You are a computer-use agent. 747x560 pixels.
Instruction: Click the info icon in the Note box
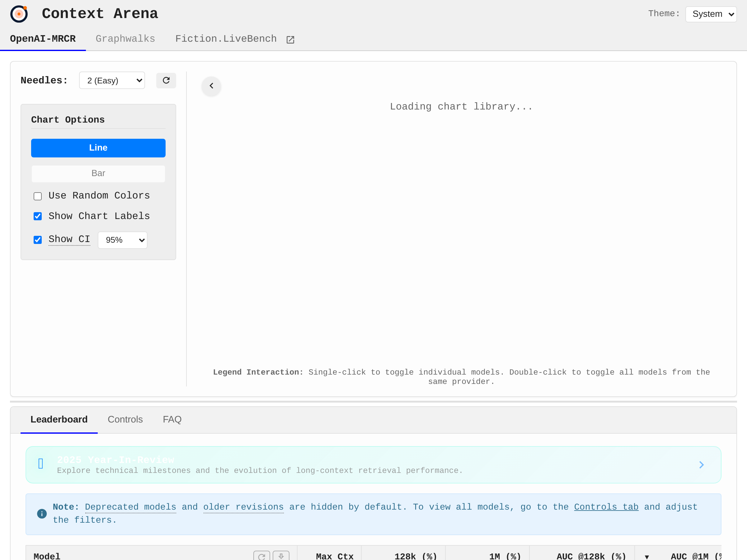point(41,513)
